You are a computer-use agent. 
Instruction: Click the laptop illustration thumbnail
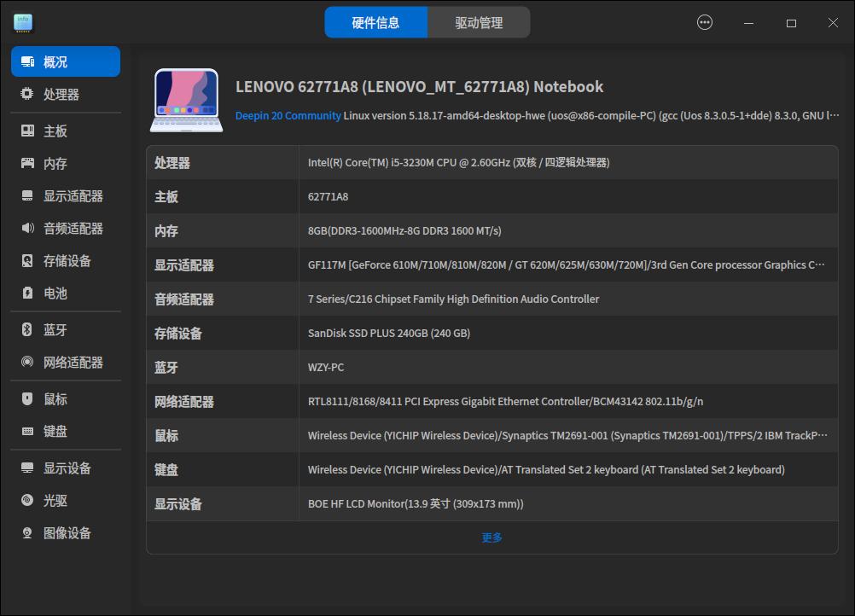click(187, 101)
